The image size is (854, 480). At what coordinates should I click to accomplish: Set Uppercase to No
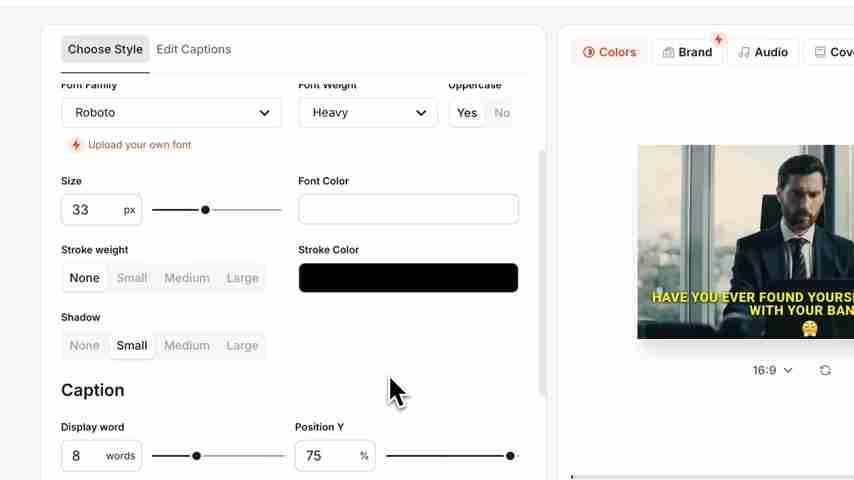(x=502, y=113)
